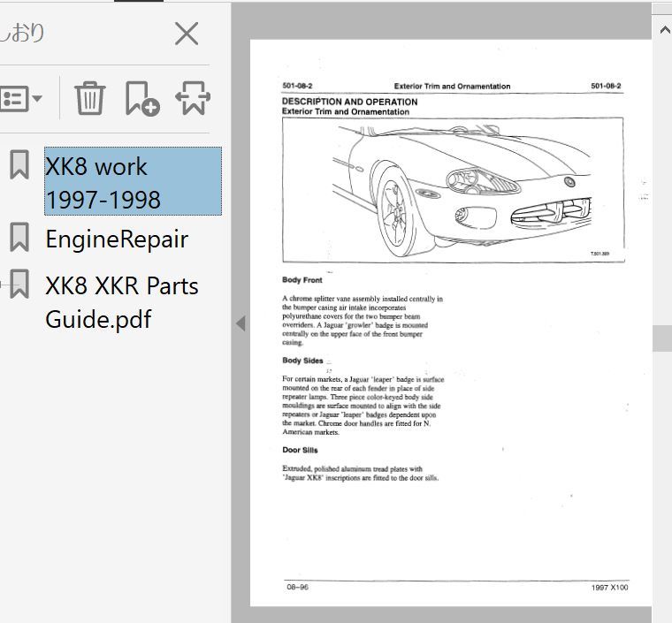Click the page footer text 1997 X100
Image resolution: width=672 pixels, height=623 pixels.
click(609, 588)
